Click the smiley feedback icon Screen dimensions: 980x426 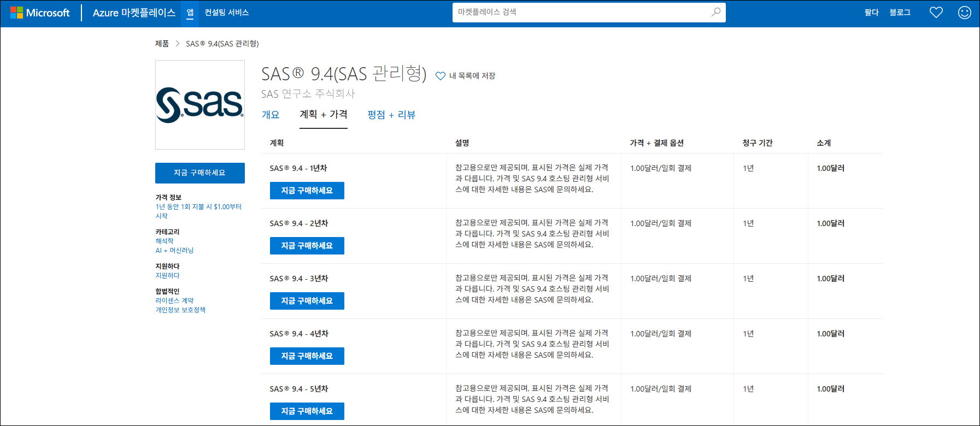965,12
